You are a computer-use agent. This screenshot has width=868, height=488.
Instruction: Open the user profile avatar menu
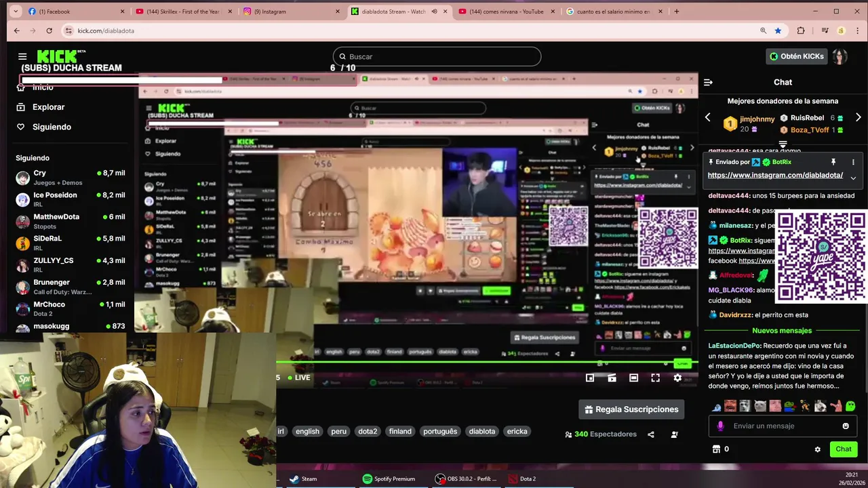click(x=840, y=56)
